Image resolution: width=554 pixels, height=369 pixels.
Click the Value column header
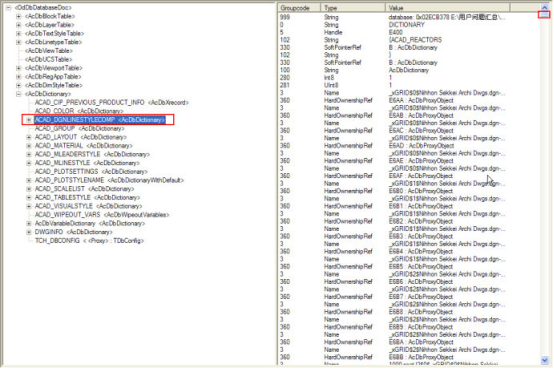(448, 8)
